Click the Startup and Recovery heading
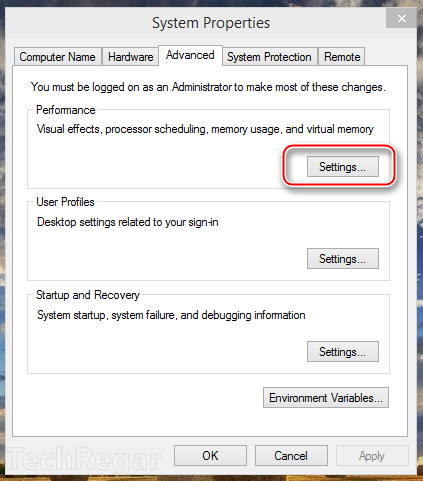Viewport: 423px width, 481px height. (88, 295)
